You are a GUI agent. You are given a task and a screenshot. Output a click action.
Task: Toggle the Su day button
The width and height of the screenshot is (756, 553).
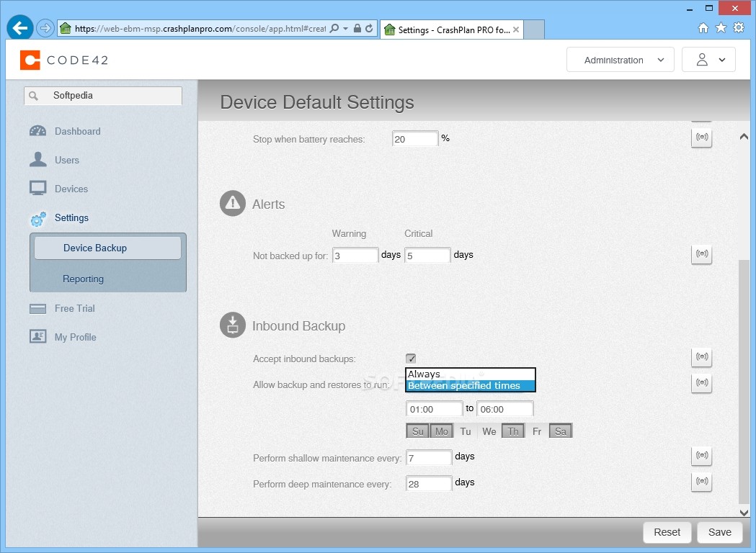(x=417, y=431)
